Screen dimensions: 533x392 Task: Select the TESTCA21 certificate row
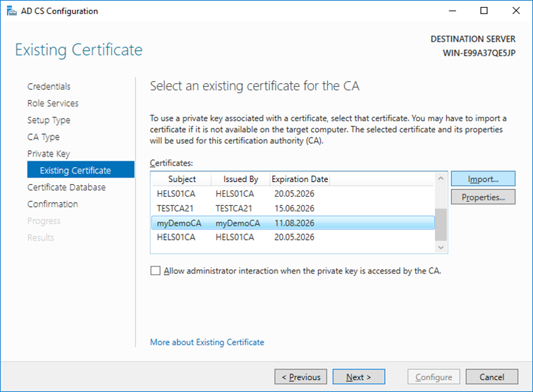click(292, 209)
